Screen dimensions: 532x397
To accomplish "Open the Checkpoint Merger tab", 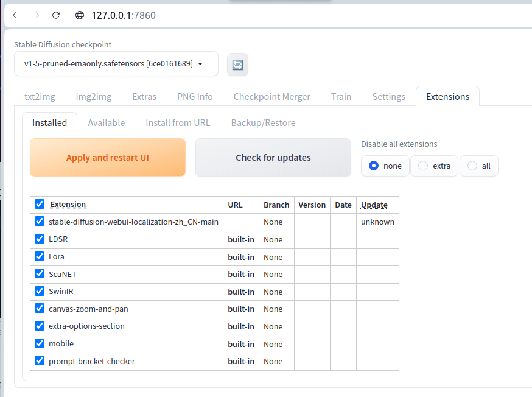I will [x=271, y=97].
